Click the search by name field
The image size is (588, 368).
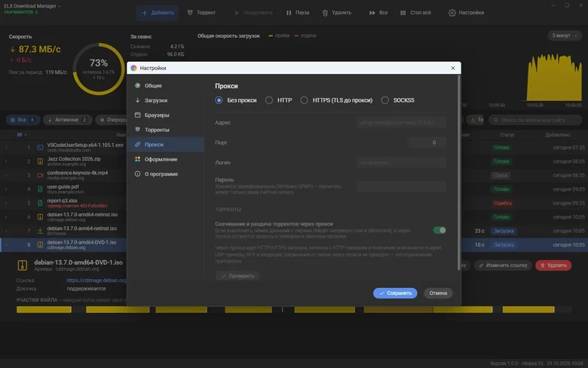point(535,120)
